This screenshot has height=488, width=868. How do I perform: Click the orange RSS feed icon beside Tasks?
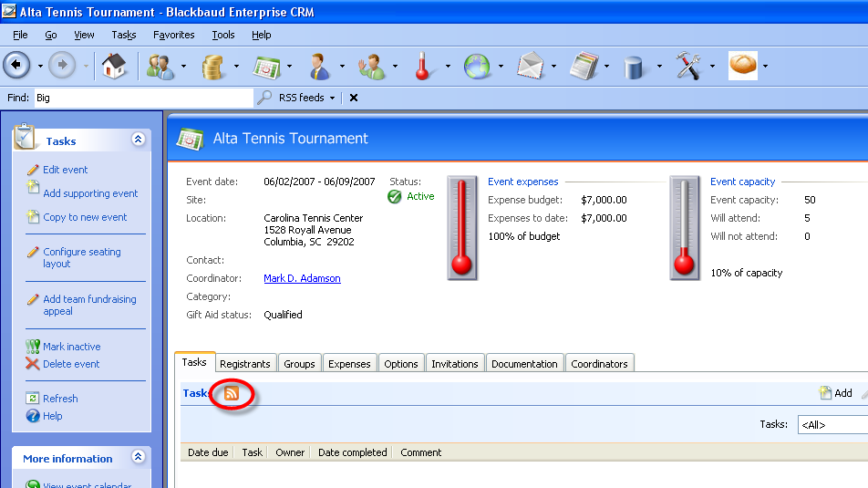coord(232,393)
